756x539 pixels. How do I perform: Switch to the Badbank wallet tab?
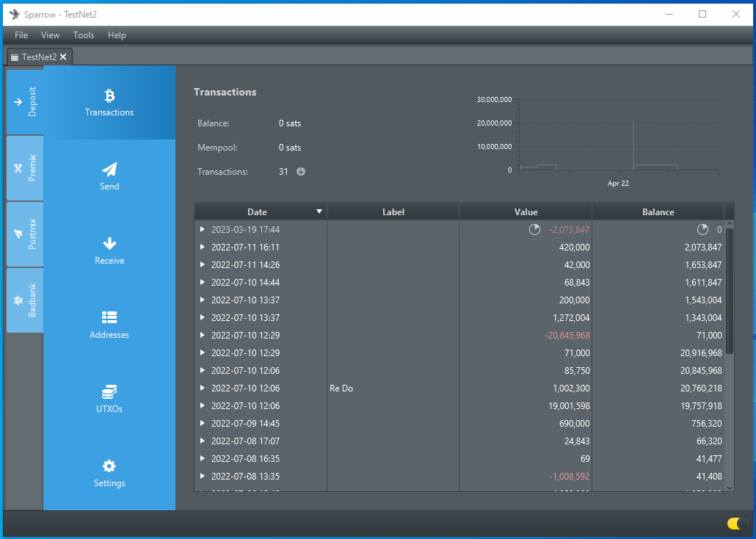25,300
